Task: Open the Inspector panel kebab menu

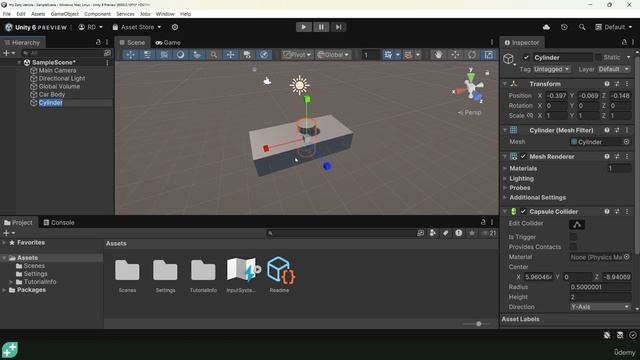Action: [x=633, y=42]
